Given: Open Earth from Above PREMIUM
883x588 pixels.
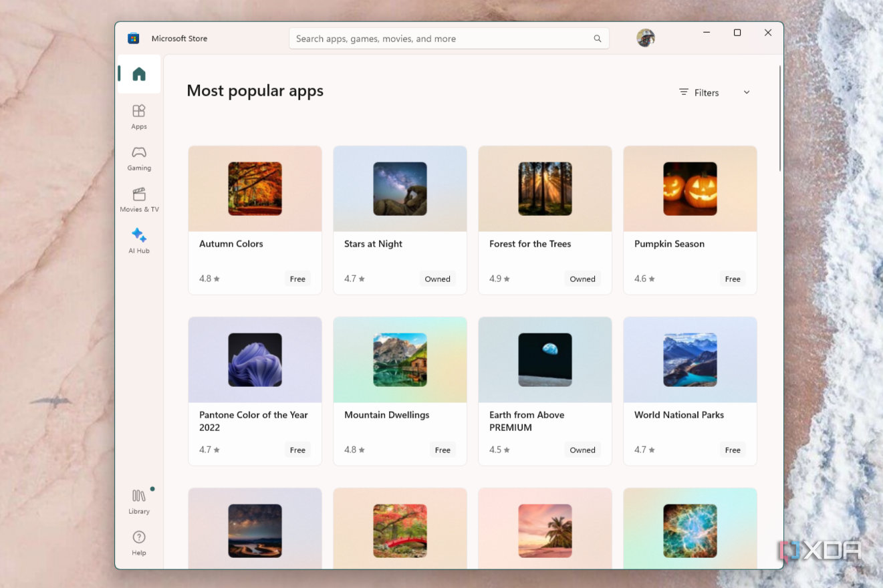Looking at the screenshot, I should [x=545, y=391].
